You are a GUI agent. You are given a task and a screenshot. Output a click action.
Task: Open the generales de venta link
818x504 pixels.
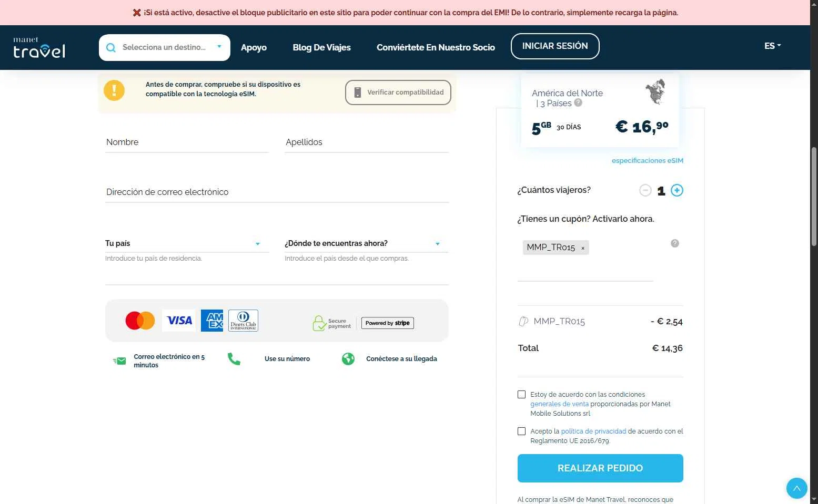tap(559, 404)
